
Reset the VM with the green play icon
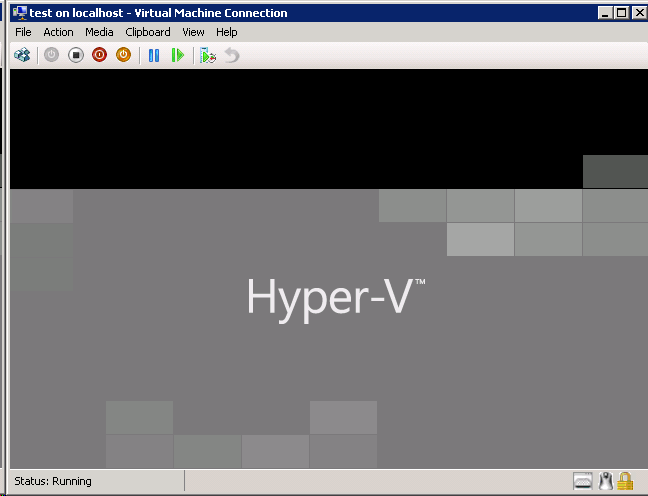pos(178,55)
